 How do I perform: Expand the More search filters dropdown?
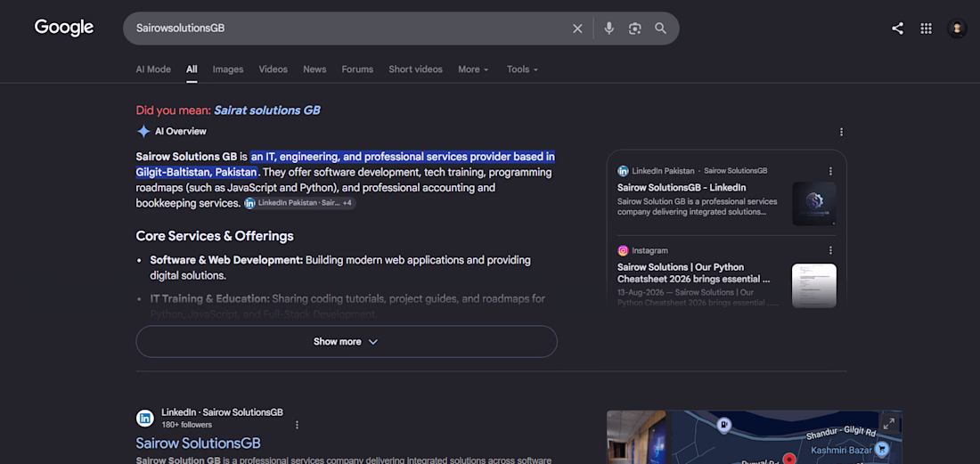coord(473,69)
